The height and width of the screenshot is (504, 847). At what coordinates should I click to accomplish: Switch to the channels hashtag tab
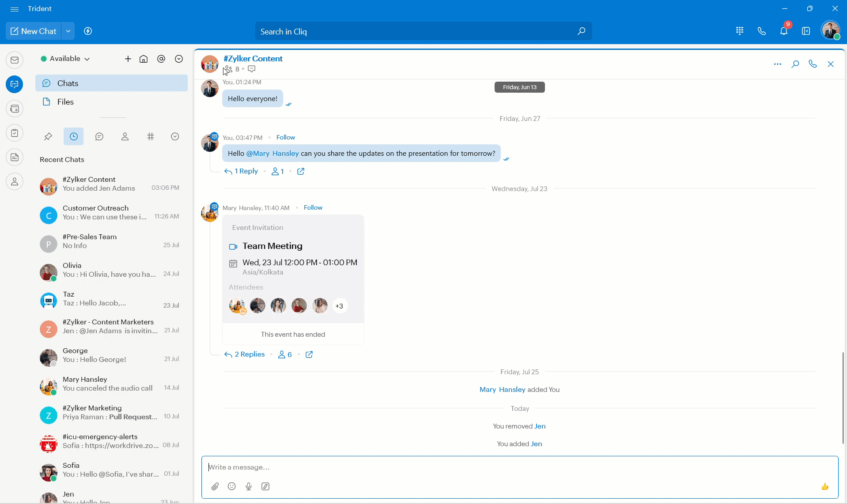(151, 137)
